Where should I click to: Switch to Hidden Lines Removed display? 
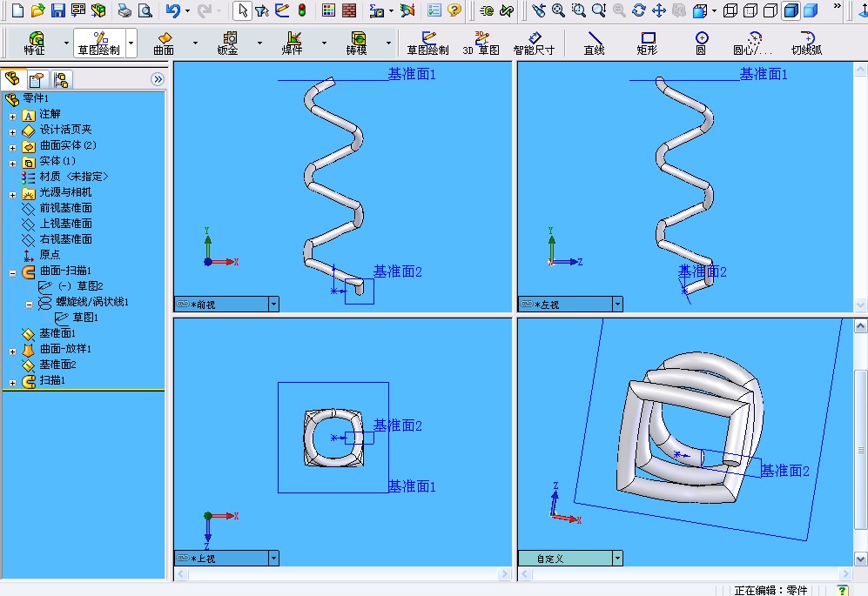click(770, 10)
